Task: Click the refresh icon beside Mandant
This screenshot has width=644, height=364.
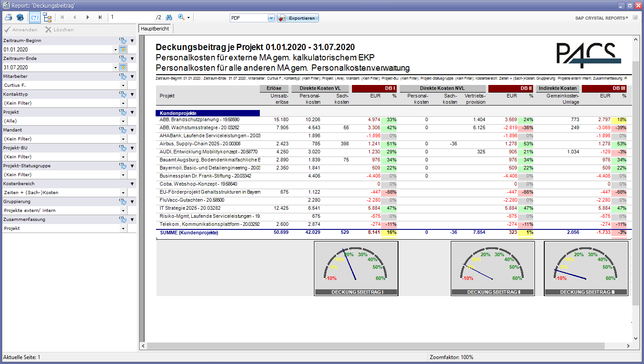Action: point(123,130)
